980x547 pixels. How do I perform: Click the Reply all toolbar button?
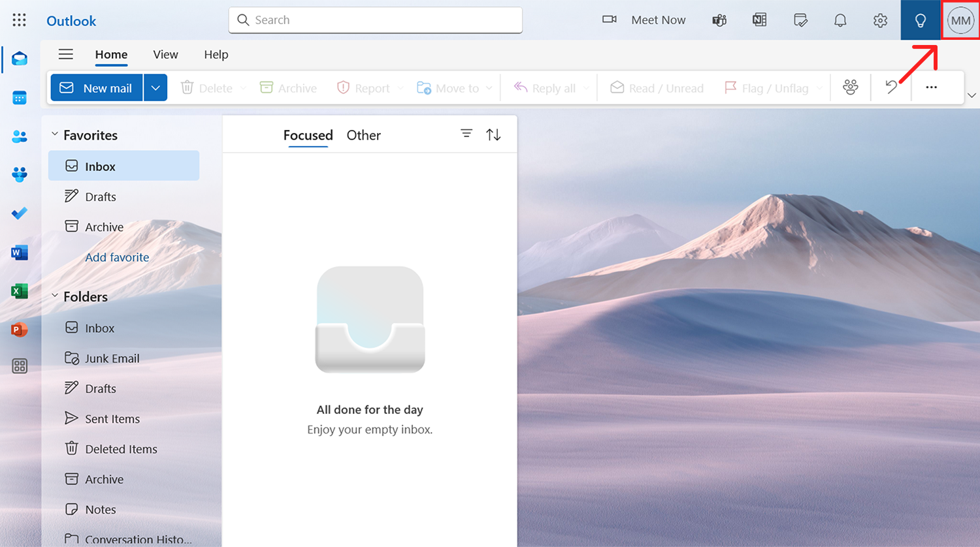[x=545, y=88]
